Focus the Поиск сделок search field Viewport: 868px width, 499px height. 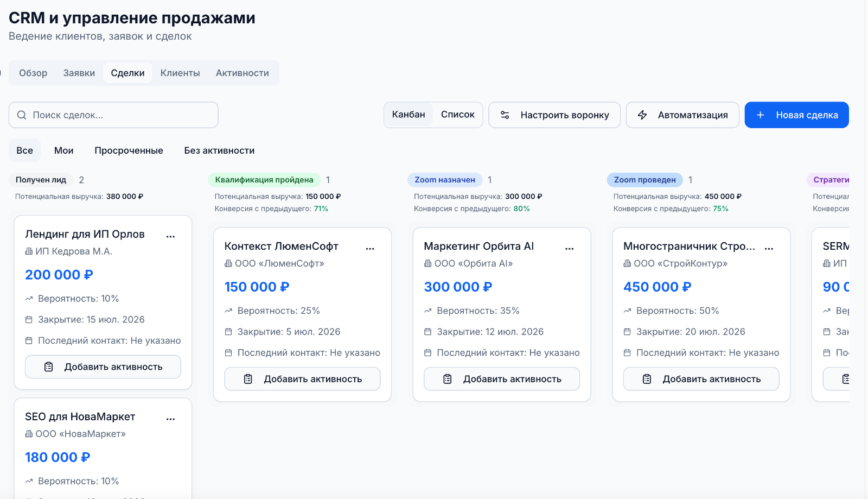click(113, 115)
